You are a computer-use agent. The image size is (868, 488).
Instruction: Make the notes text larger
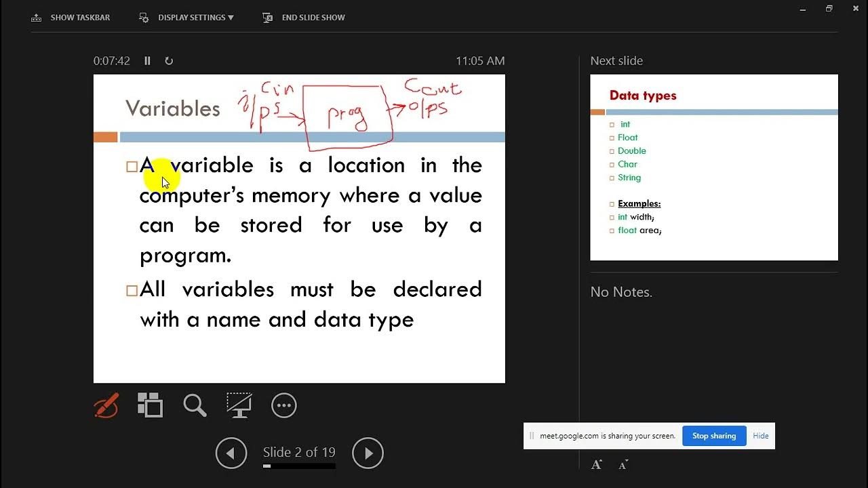click(597, 464)
